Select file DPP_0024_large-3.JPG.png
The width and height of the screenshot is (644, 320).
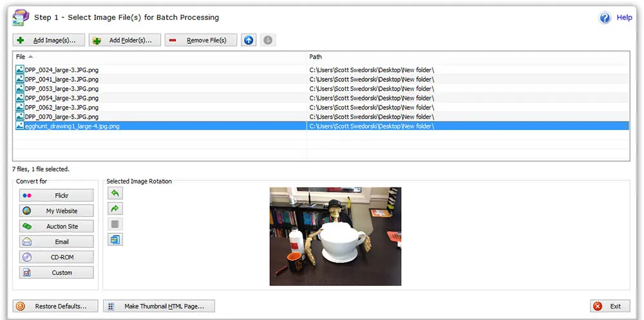tap(62, 70)
